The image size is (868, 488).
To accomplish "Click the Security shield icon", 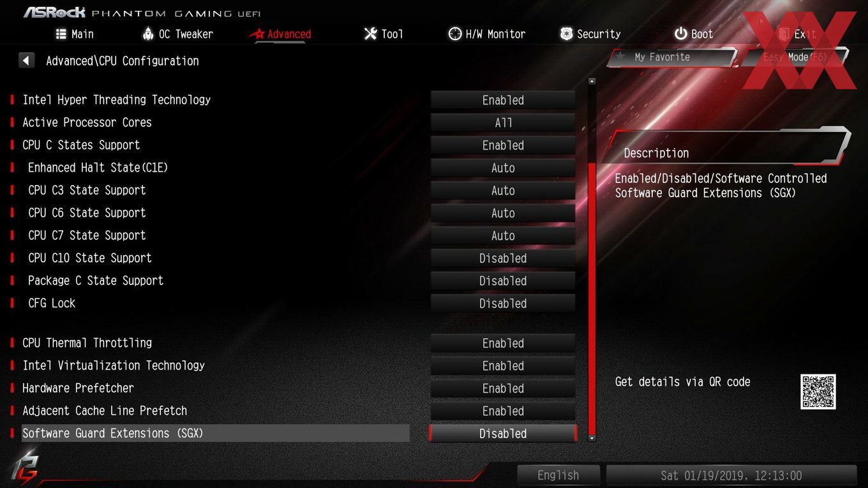I will click(x=566, y=34).
